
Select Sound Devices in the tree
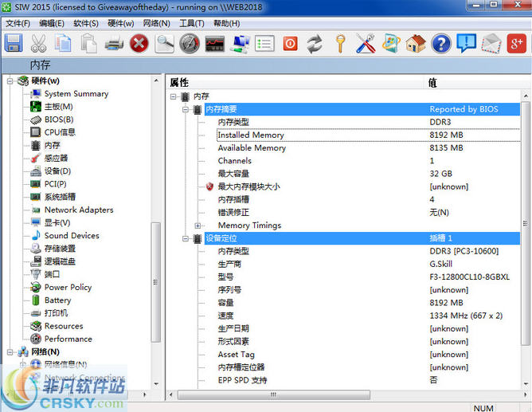(x=72, y=236)
